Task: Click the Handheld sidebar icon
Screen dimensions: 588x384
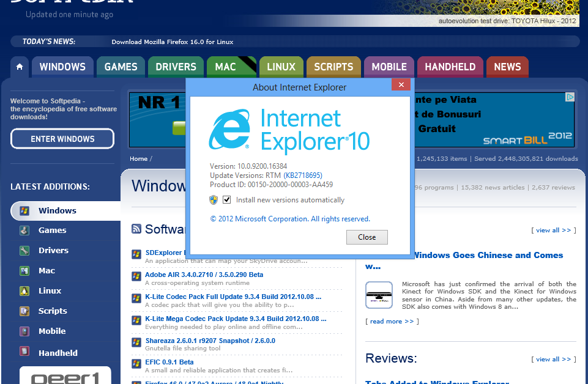Action: click(x=24, y=351)
